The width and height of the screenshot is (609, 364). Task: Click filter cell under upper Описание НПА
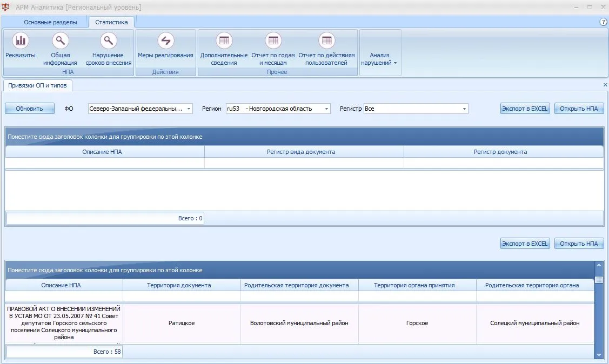pyautogui.click(x=105, y=163)
